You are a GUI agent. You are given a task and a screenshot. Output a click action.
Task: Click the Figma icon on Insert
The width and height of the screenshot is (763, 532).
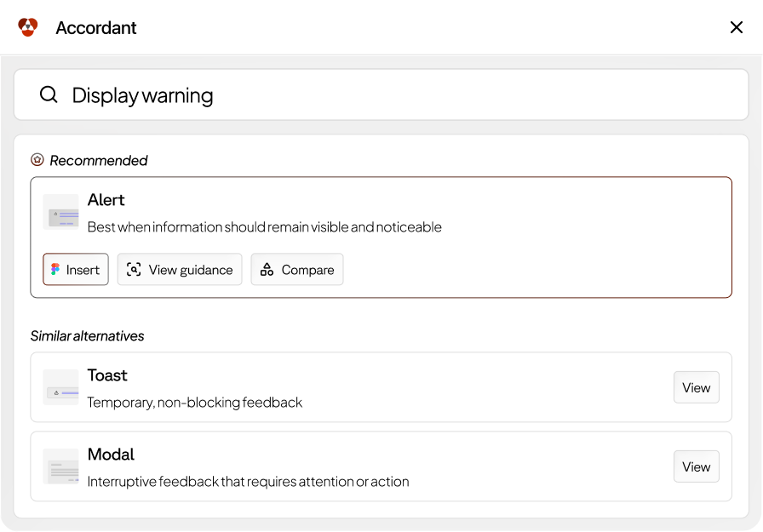pos(55,269)
